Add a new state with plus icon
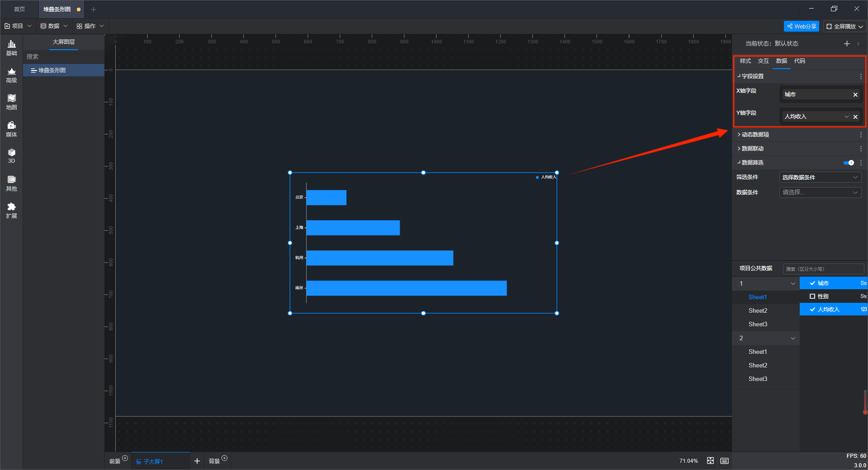868x470 pixels. [847, 43]
